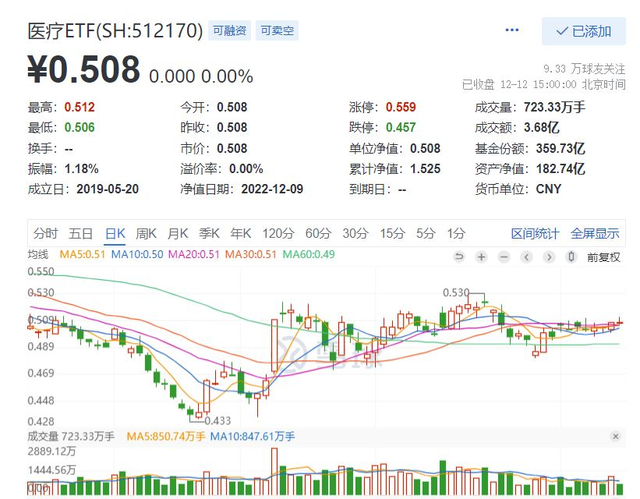
Task: Click the 涨停 value 0.559
Action: point(401,107)
